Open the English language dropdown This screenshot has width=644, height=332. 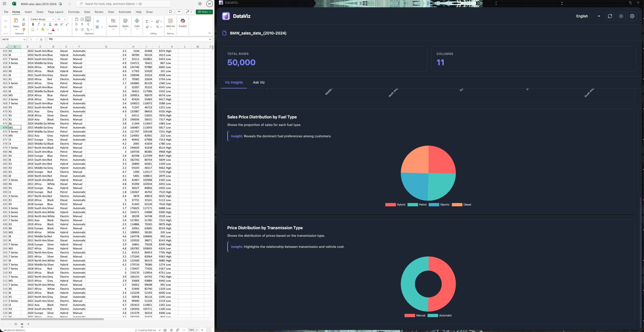[x=588, y=16]
